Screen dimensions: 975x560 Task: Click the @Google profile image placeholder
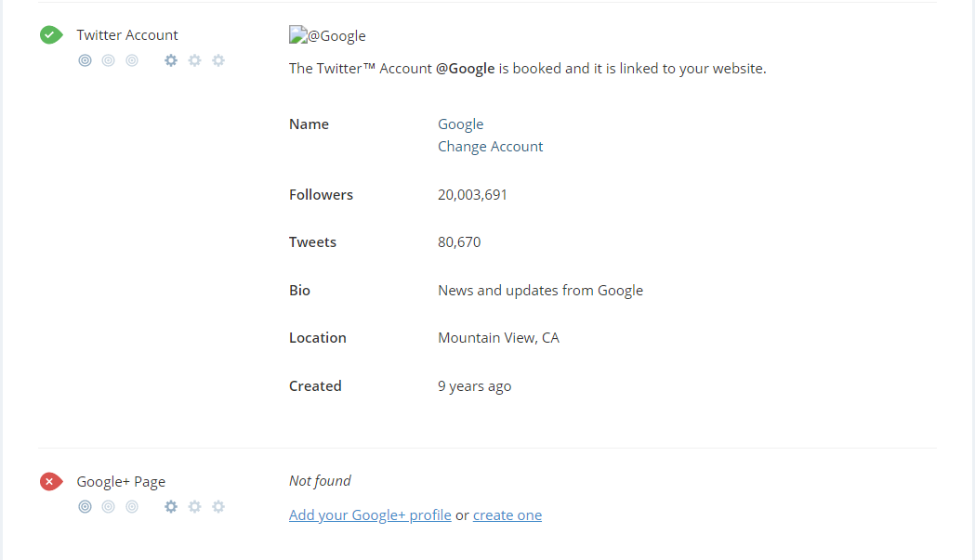(298, 36)
